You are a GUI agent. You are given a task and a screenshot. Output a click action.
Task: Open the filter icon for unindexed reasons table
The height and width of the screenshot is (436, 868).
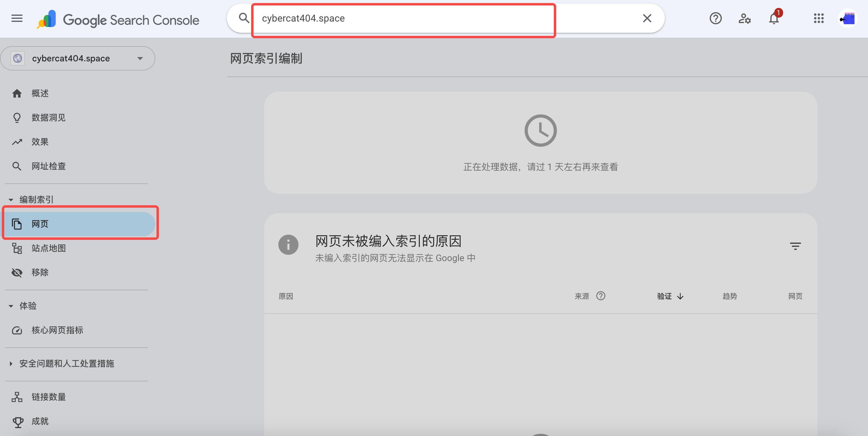click(x=795, y=246)
